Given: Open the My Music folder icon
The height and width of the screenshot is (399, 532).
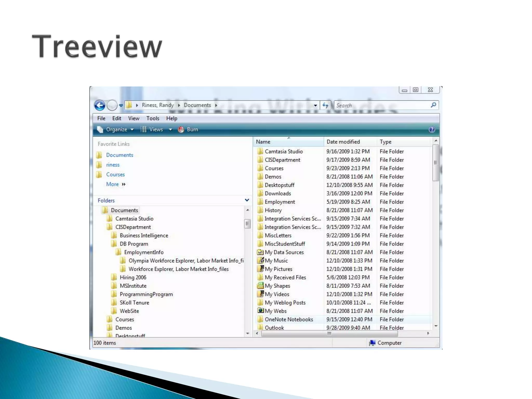Looking at the screenshot, I should tap(260, 260).
